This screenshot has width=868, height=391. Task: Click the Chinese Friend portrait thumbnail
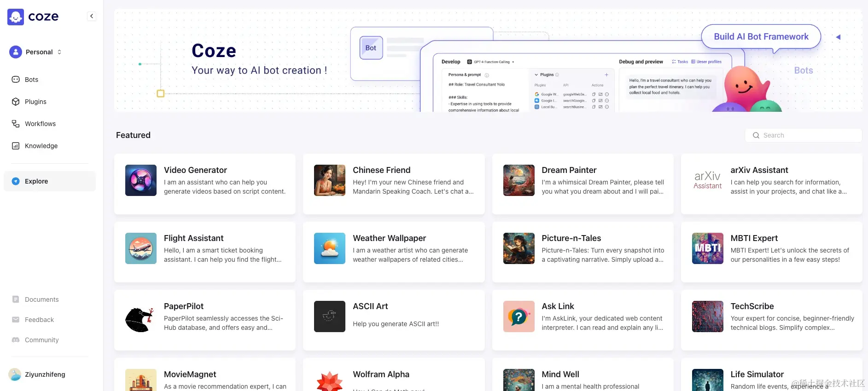tap(330, 180)
